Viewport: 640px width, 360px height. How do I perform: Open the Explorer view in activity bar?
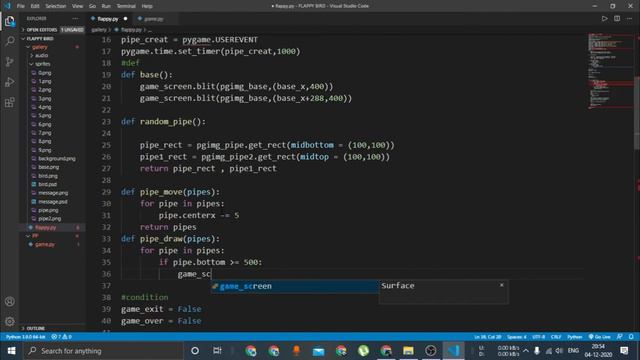tap(10, 21)
